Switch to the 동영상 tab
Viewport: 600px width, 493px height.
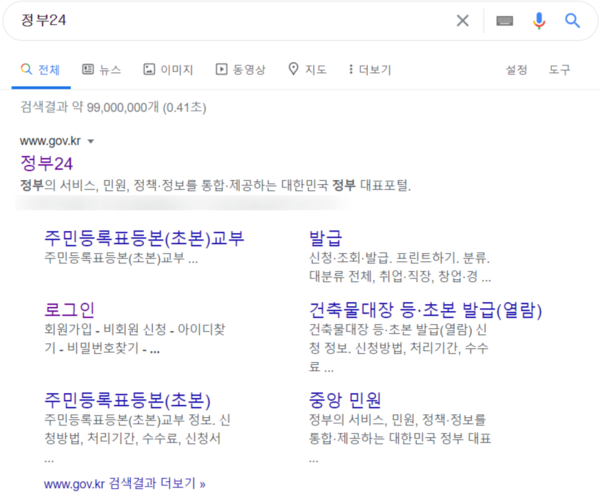pyautogui.click(x=240, y=70)
